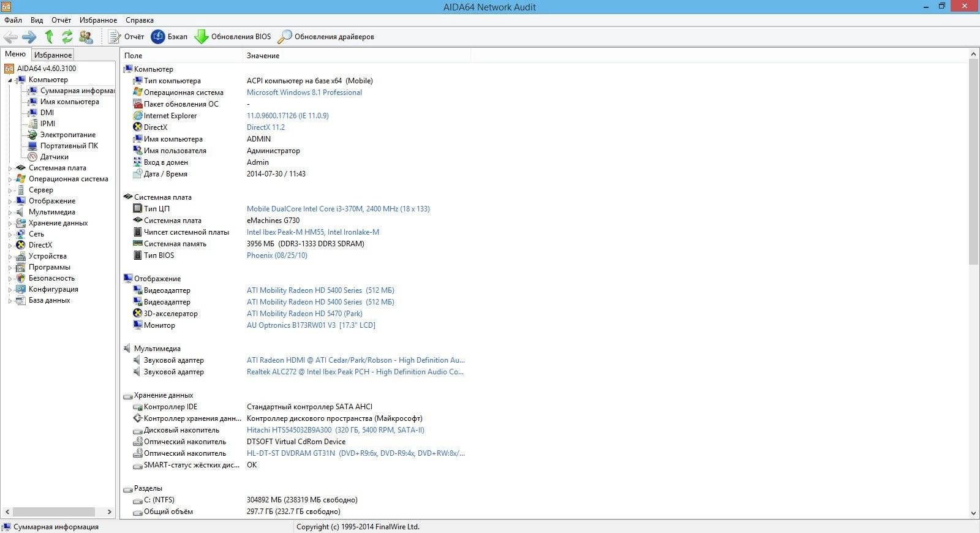980x533 pixels.
Task: Select Датчики sensors tree item
Action: (x=55, y=157)
